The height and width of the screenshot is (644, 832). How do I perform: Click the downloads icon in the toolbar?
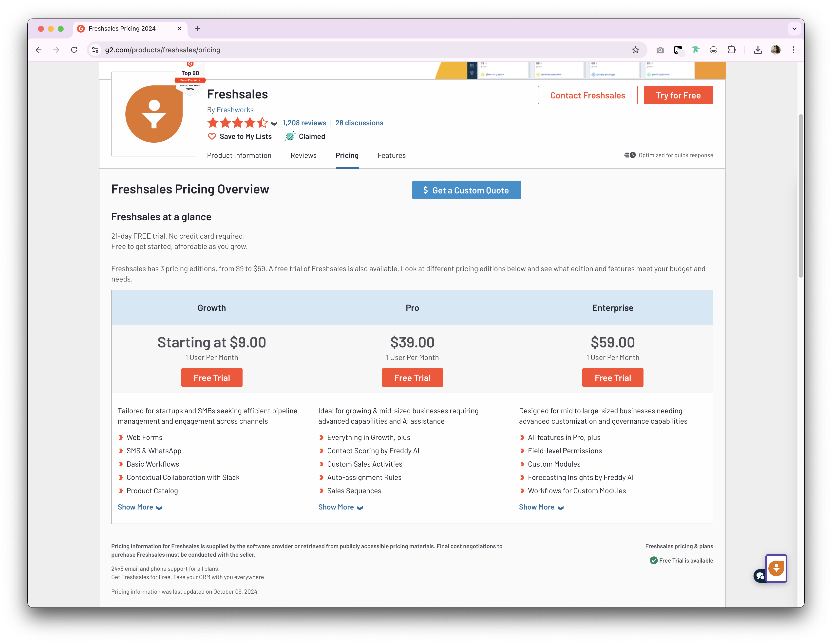click(758, 50)
